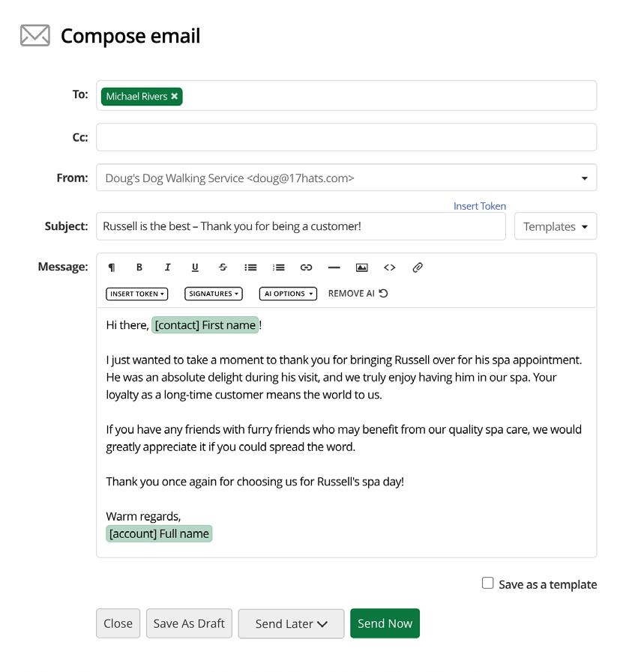
Task: Open the Templates dropdown
Action: (x=556, y=226)
